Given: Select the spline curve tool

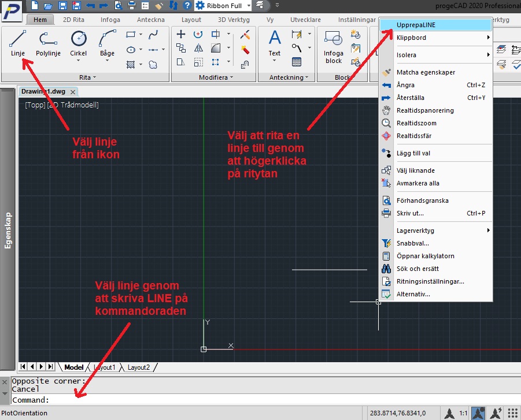Looking at the screenshot, I should coord(153,34).
